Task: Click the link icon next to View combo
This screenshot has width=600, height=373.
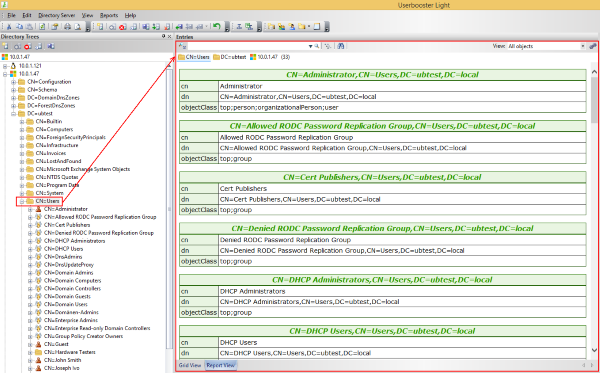Action: (x=593, y=46)
